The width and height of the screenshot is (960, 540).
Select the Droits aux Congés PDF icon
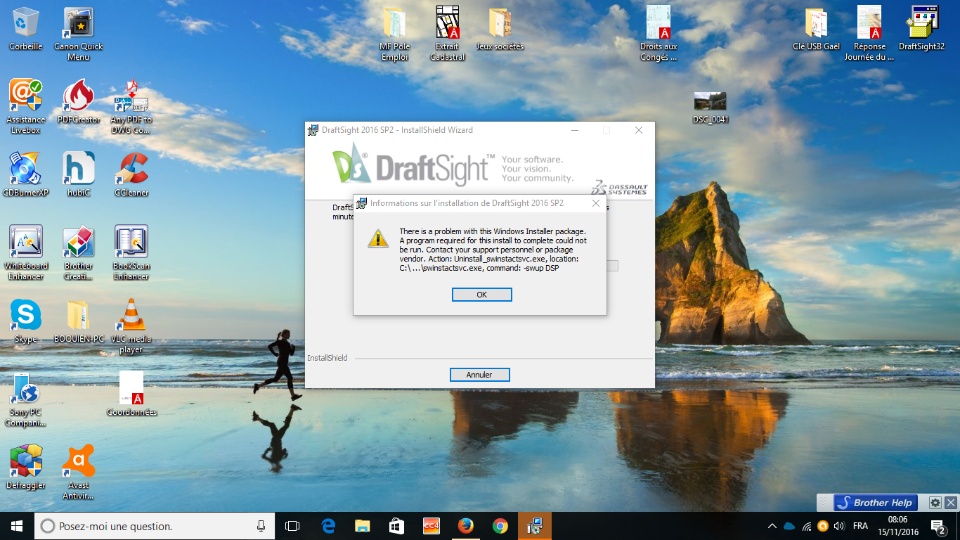[x=658, y=34]
